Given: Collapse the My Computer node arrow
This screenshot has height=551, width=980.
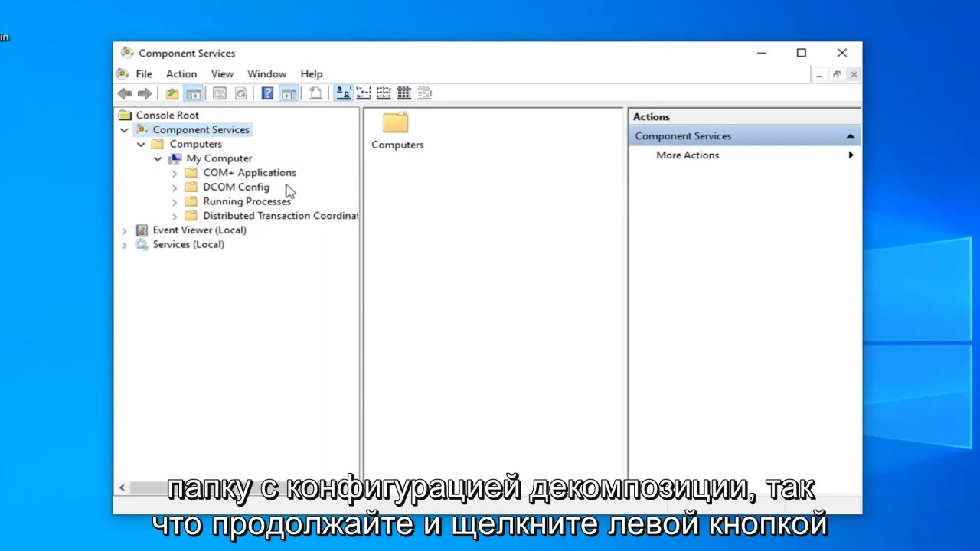Looking at the screenshot, I should [158, 158].
